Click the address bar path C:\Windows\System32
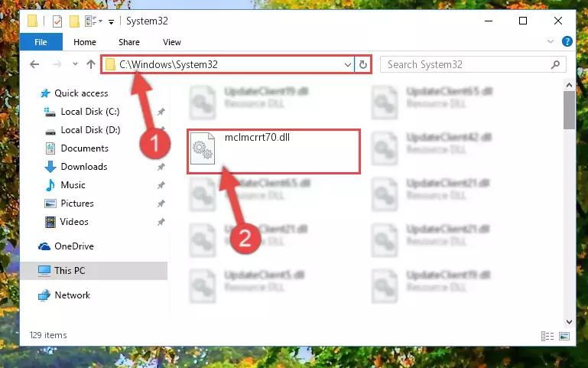 click(168, 64)
